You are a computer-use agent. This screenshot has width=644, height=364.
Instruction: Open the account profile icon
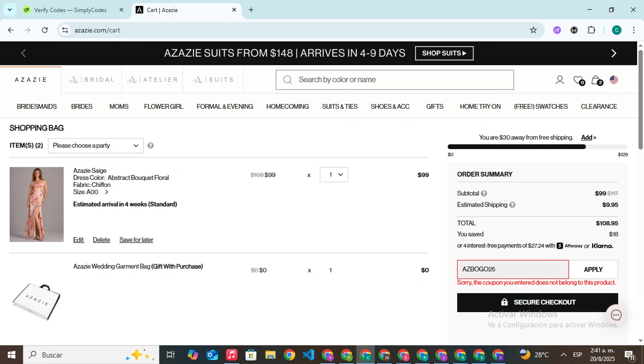pos(559,80)
